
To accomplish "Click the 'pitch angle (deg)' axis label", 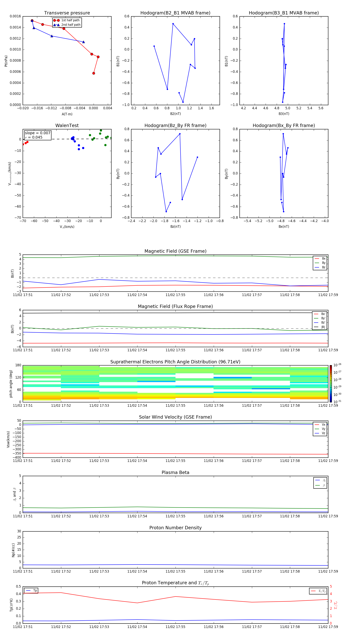I will tap(11, 384).
